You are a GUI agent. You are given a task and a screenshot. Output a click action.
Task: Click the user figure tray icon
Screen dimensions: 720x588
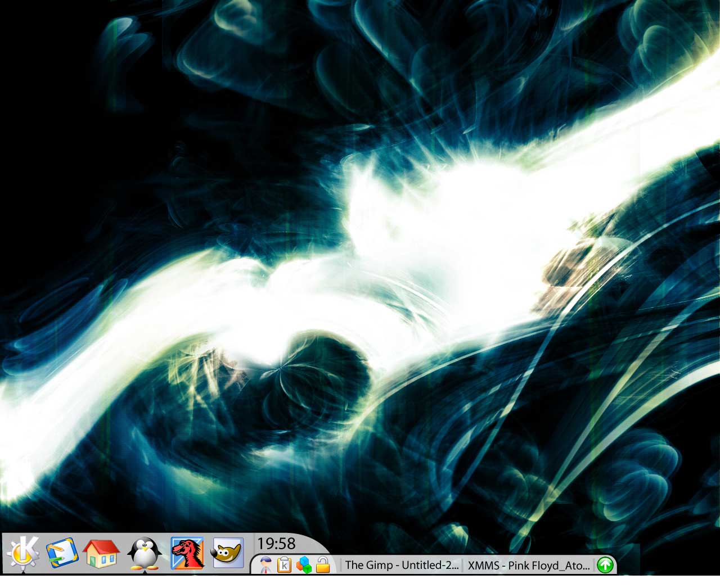pos(266,564)
